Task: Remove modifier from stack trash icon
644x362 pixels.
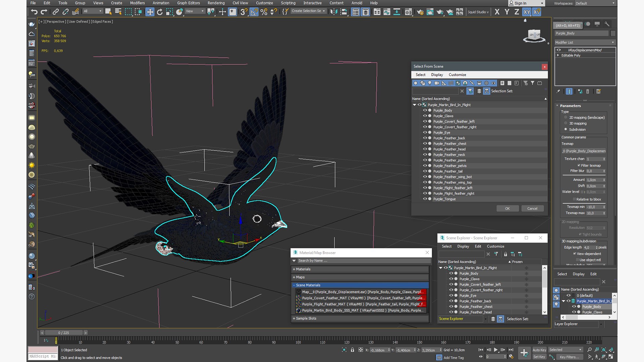Action: [x=588, y=91]
